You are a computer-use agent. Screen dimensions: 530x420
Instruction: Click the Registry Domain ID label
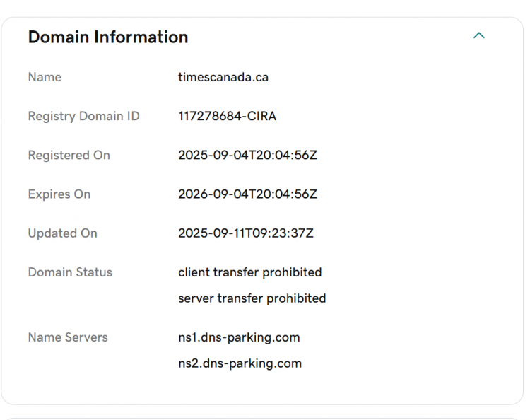pos(83,116)
